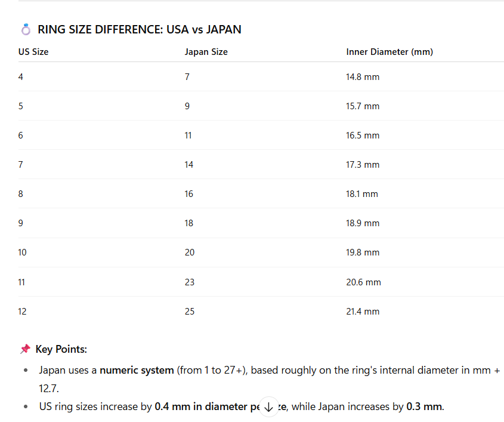Click bold text '0.4 mm in diameter'
This screenshot has width=504, height=422.
[x=201, y=406]
